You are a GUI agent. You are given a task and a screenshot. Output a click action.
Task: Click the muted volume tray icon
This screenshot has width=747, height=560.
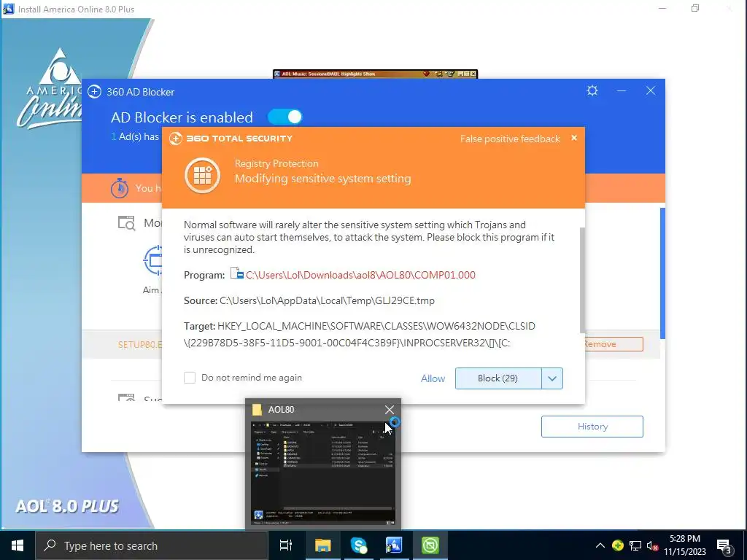coord(653,545)
